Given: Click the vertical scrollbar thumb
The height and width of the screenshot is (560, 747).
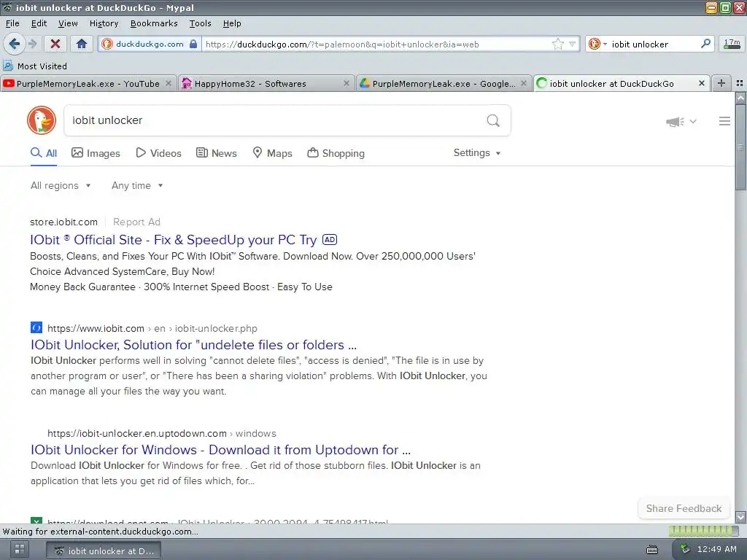Looking at the screenshot, I should (740, 147).
